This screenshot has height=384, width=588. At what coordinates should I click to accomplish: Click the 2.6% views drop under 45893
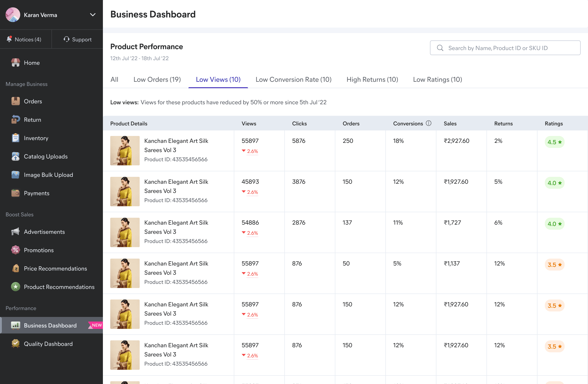click(252, 192)
